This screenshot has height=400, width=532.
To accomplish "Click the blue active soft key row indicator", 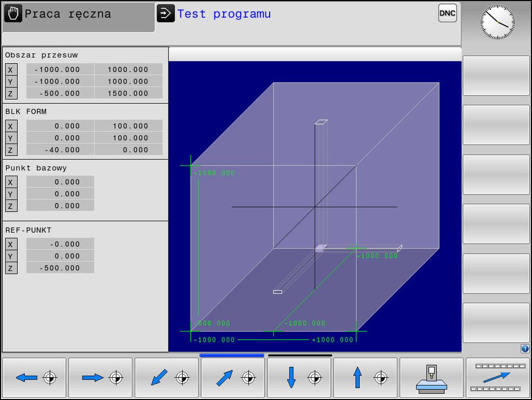I will point(232,355).
